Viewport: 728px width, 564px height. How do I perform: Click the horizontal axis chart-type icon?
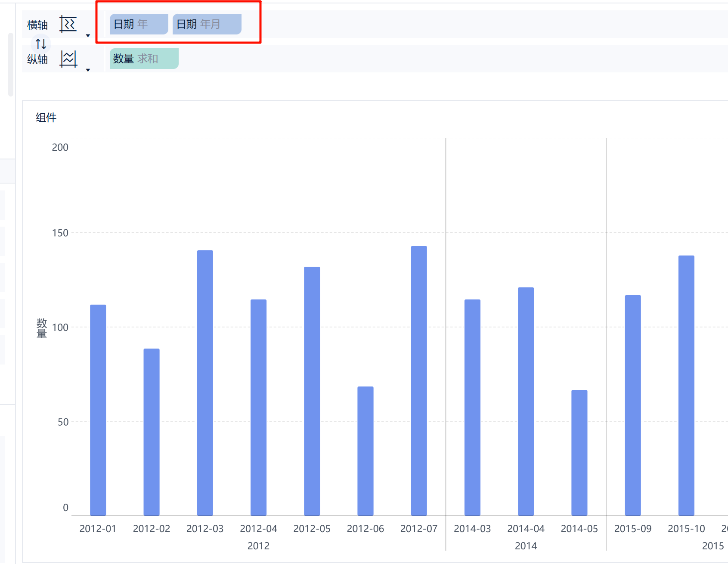click(x=68, y=24)
